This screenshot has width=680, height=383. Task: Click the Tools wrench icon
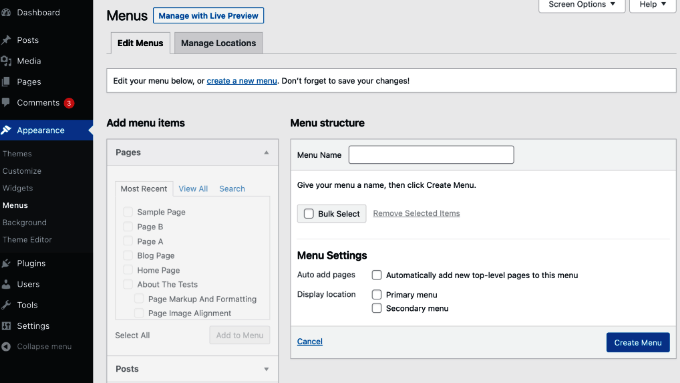click(x=6, y=305)
